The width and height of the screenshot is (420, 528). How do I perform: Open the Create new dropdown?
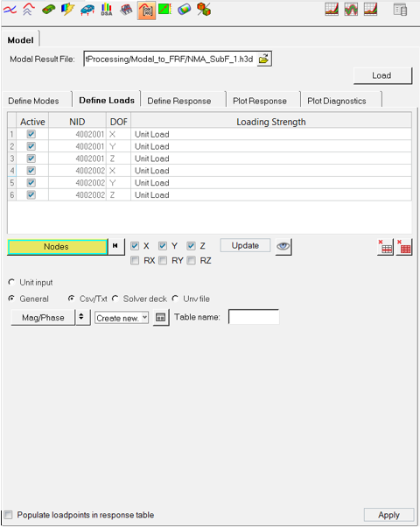122,318
